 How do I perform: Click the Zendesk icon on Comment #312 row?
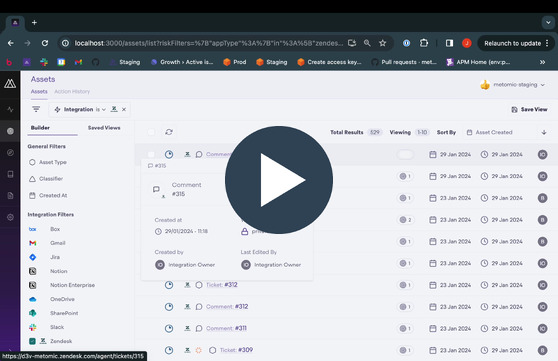pyautogui.click(x=187, y=307)
